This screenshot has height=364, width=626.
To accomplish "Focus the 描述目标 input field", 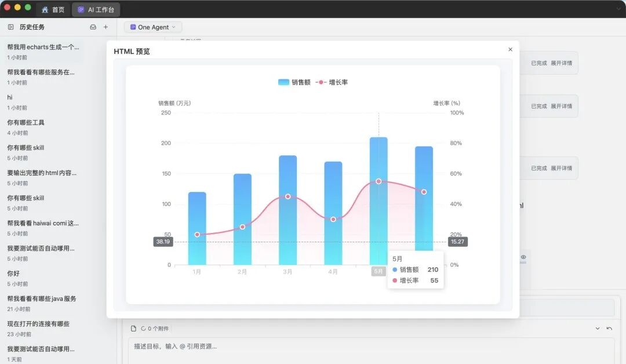I will point(372,351).
